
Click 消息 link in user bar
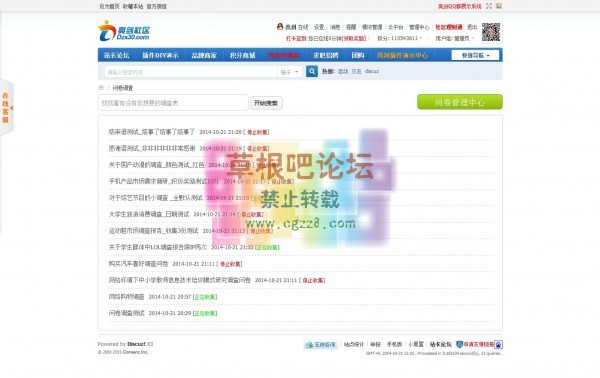(335, 27)
